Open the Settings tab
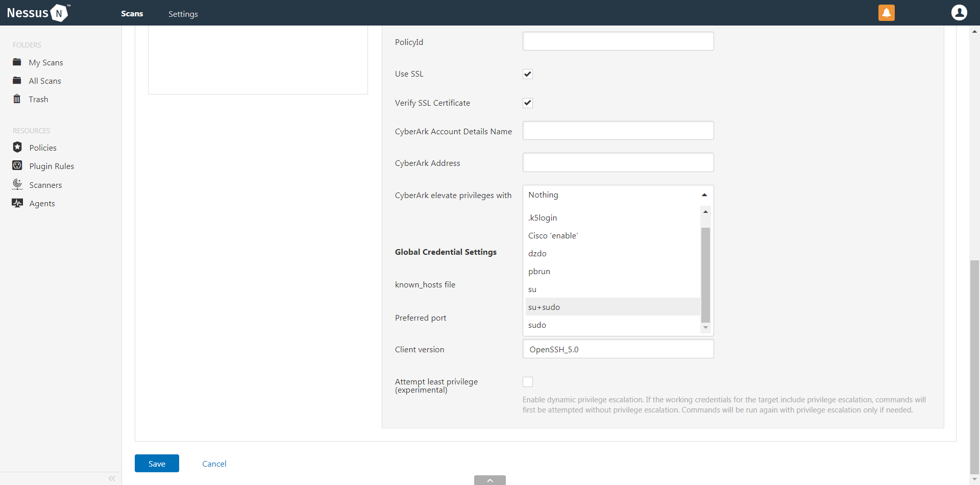Image resolution: width=980 pixels, height=485 pixels. click(x=183, y=14)
